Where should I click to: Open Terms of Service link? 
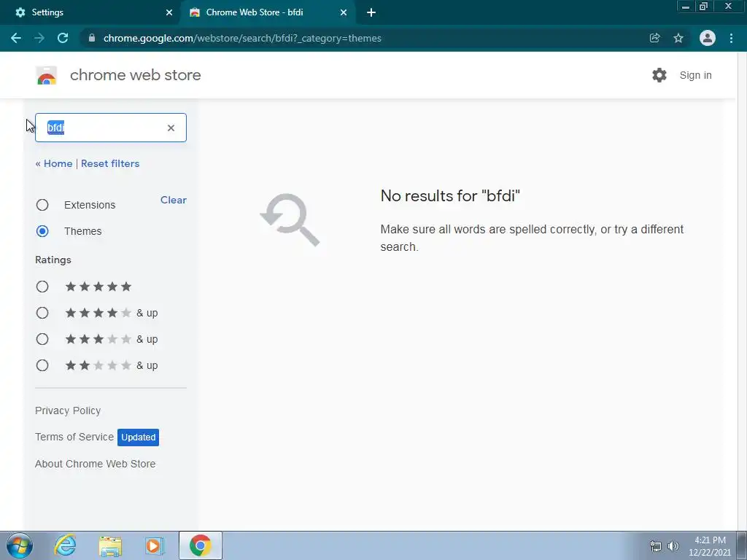pyautogui.click(x=74, y=437)
